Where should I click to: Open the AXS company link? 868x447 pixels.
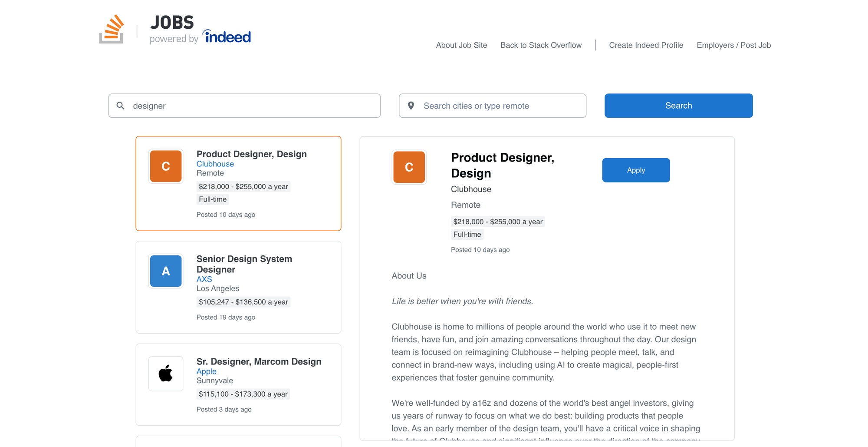pyautogui.click(x=204, y=279)
